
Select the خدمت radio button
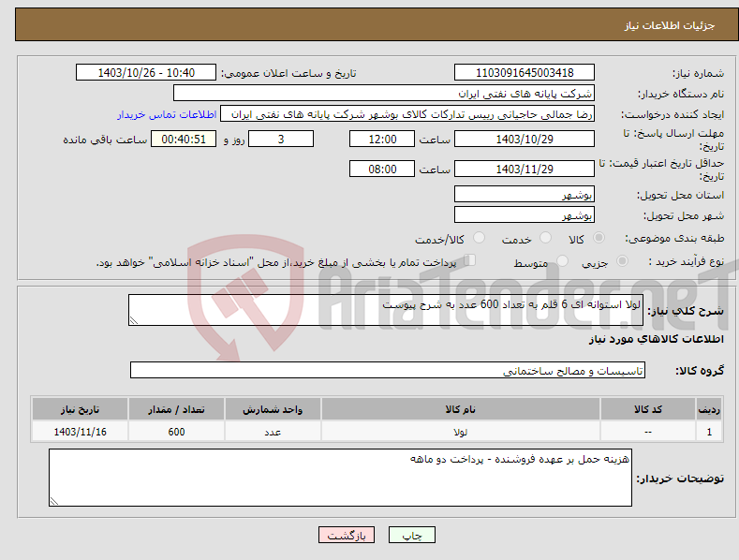(545, 238)
